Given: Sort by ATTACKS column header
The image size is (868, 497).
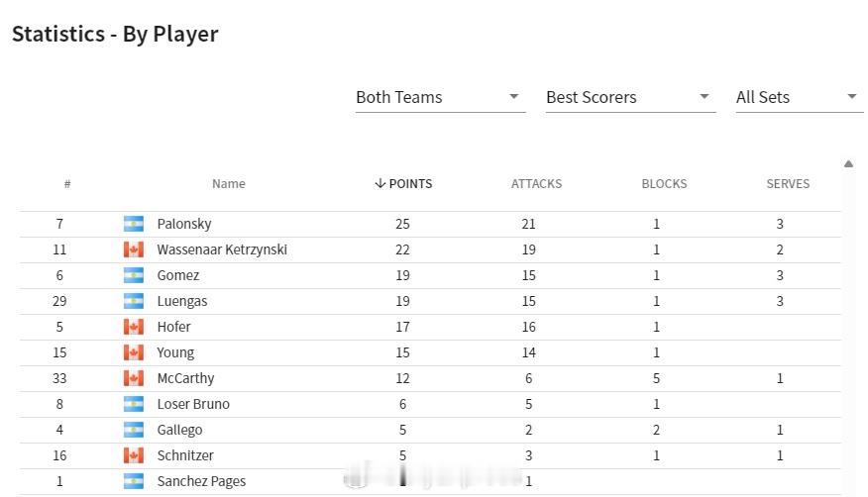Looking at the screenshot, I should coord(536,183).
